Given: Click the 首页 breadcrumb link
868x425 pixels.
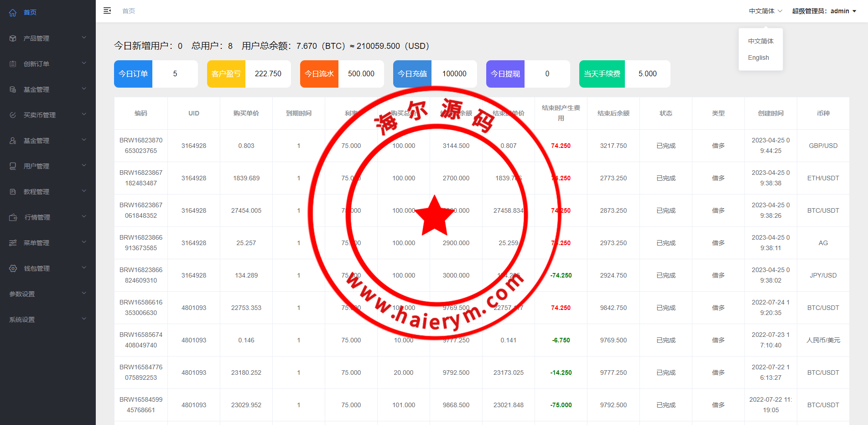Looking at the screenshot, I should pyautogui.click(x=129, y=11).
